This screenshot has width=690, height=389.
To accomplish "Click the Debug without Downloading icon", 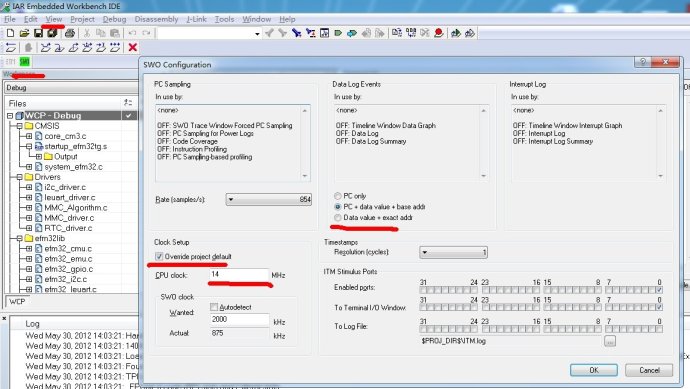I will pos(470,33).
